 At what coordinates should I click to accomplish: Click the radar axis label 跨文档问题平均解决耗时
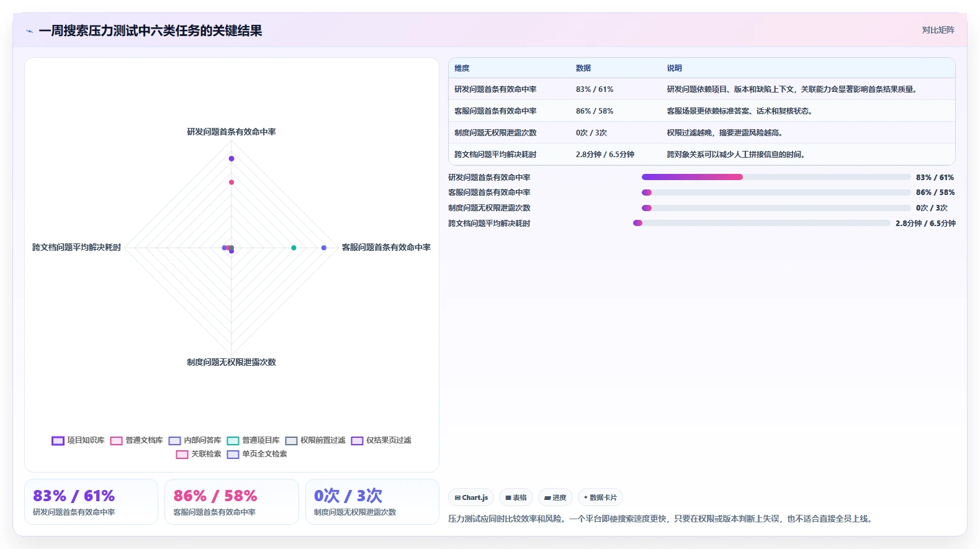click(x=76, y=247)
